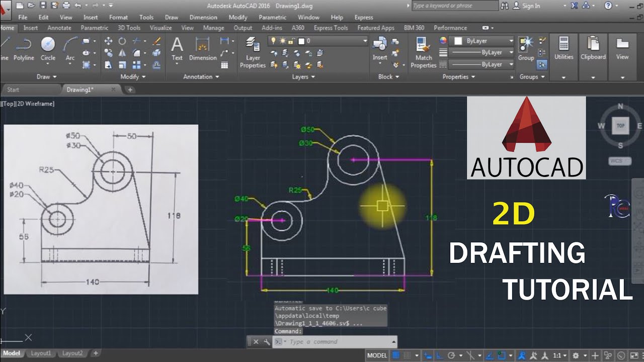Expand the Layers panel
The height and width of the screenshot is (362, 644).
(303, 77)
